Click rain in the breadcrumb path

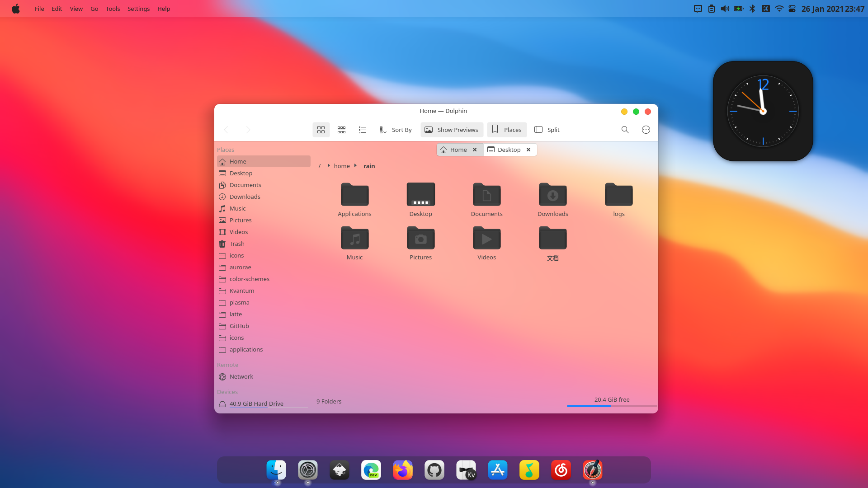click(x=369, y=166)
